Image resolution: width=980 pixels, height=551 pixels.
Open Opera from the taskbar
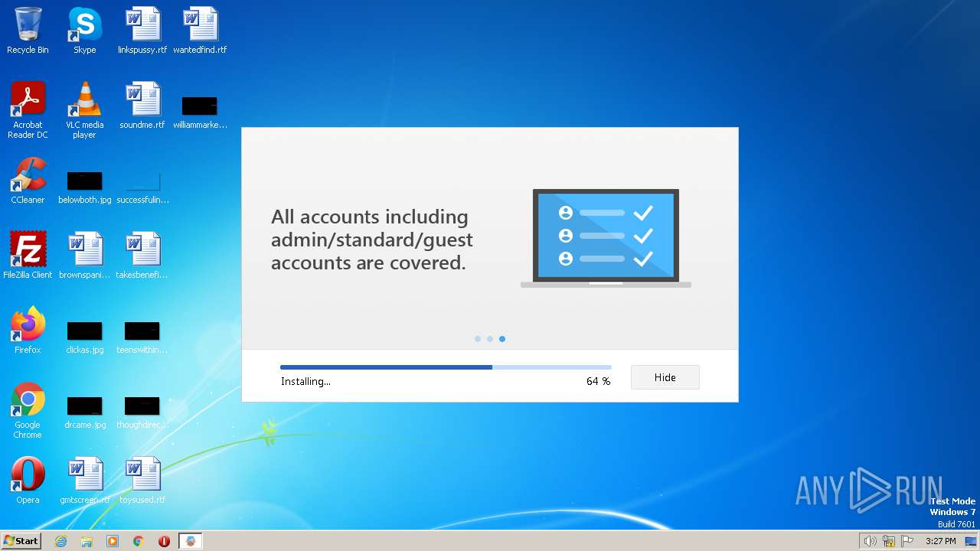click(164, 541)
